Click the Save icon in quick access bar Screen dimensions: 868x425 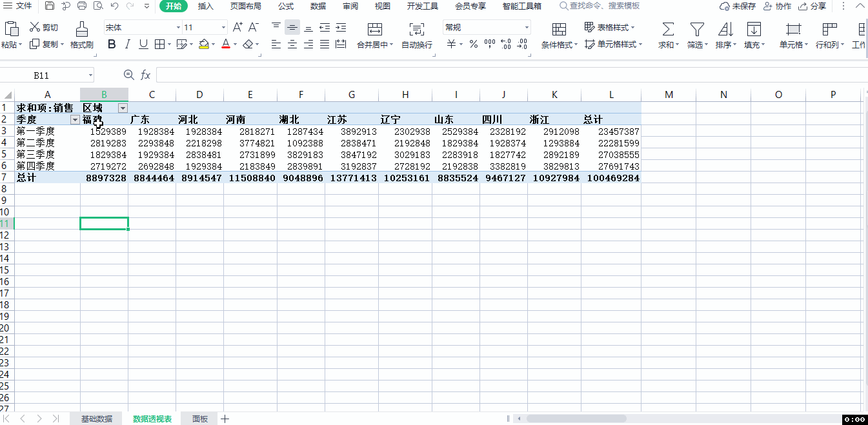pos(50,6)
